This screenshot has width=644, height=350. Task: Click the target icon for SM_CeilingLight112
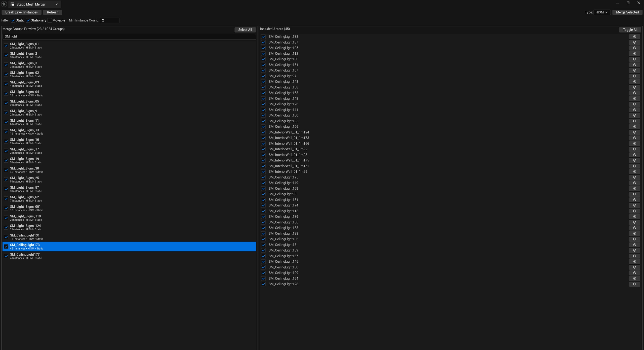(634, 54)
